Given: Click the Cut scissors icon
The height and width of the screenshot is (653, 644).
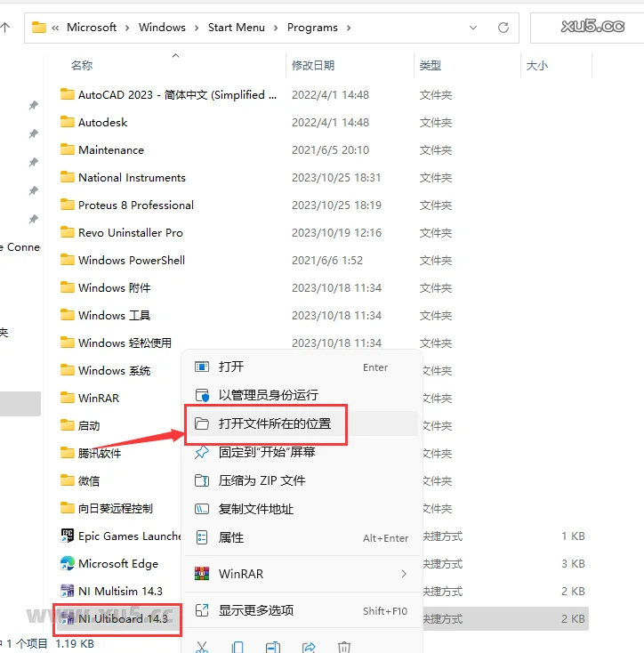Looking at the screenshot, I should tap(202, 647).
